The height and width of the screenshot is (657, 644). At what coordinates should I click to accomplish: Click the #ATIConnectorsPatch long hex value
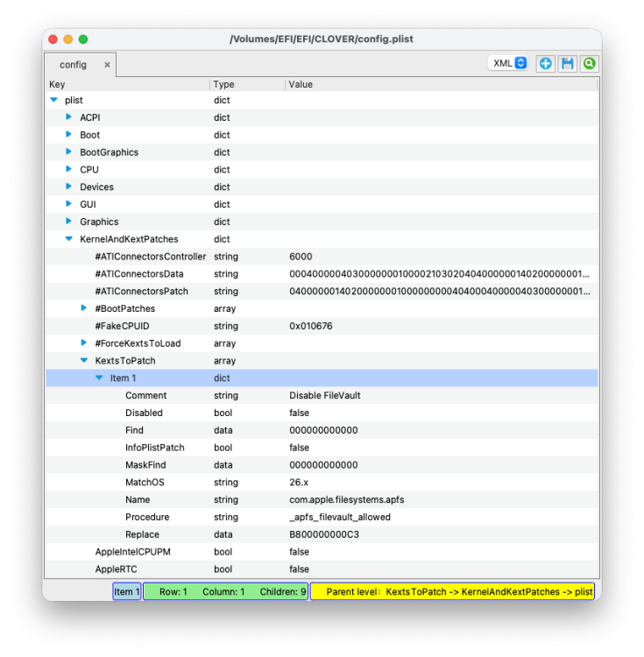[x=440, y=291]
